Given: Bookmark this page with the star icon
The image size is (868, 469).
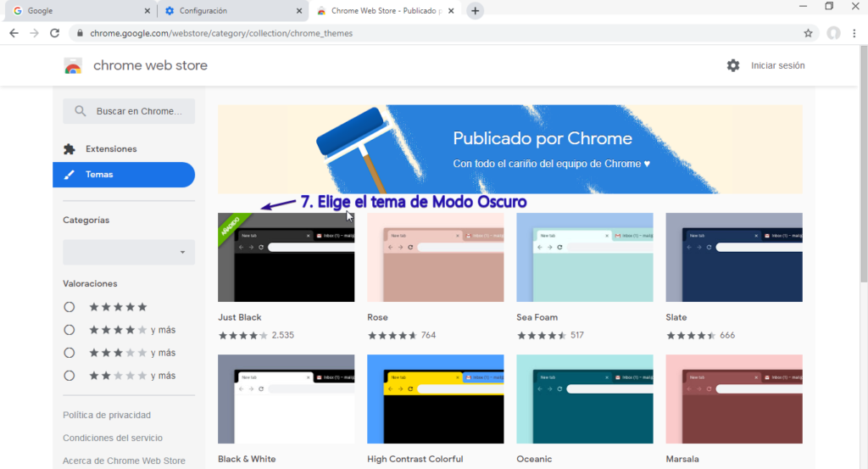Looking at the screenshot, I should (808, 33).
